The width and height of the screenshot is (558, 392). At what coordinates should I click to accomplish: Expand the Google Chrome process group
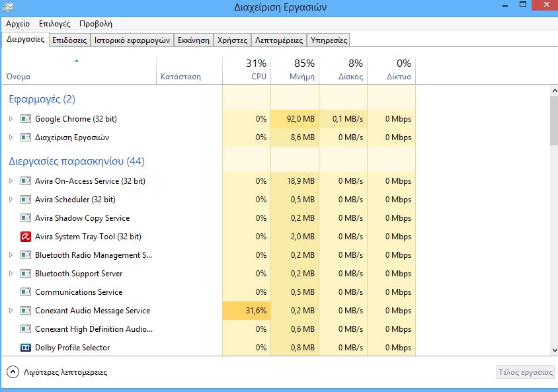coord(11,119)
